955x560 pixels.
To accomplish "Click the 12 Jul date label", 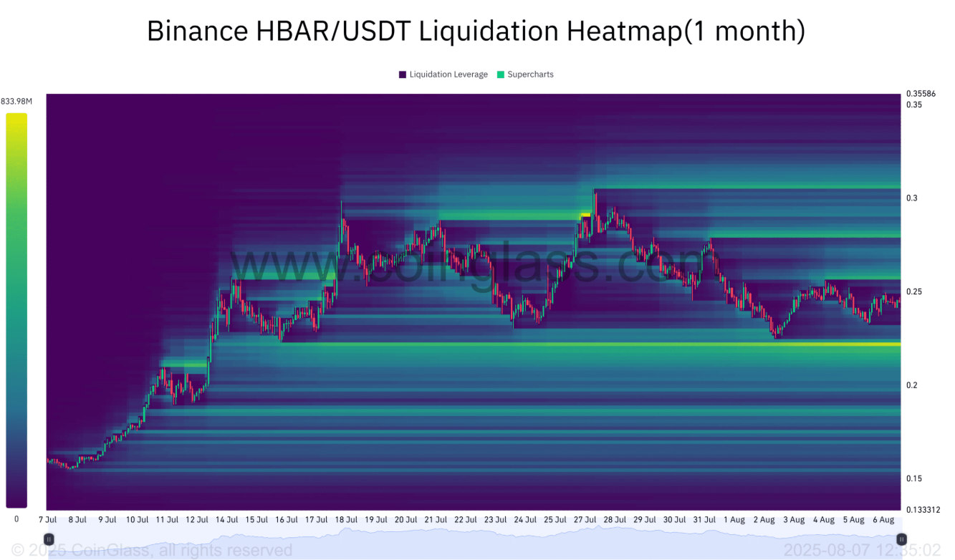I will [x=197, y=520].
